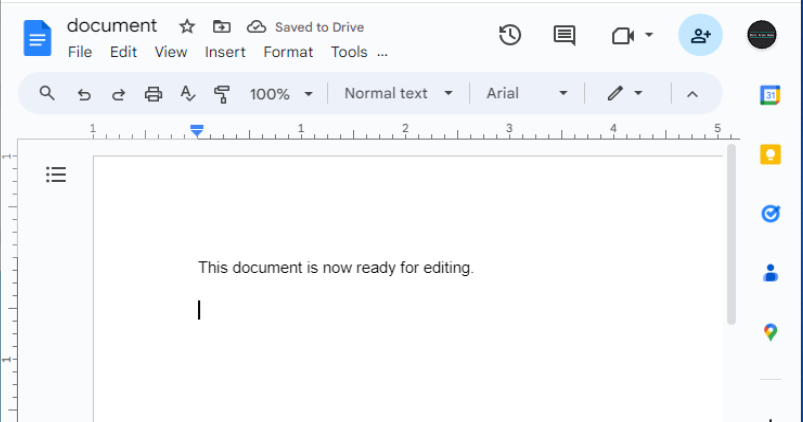The width and height of the screenshot is (803, 422).
Task: Open Google Tasks in side panel
Action: [770, 213]
